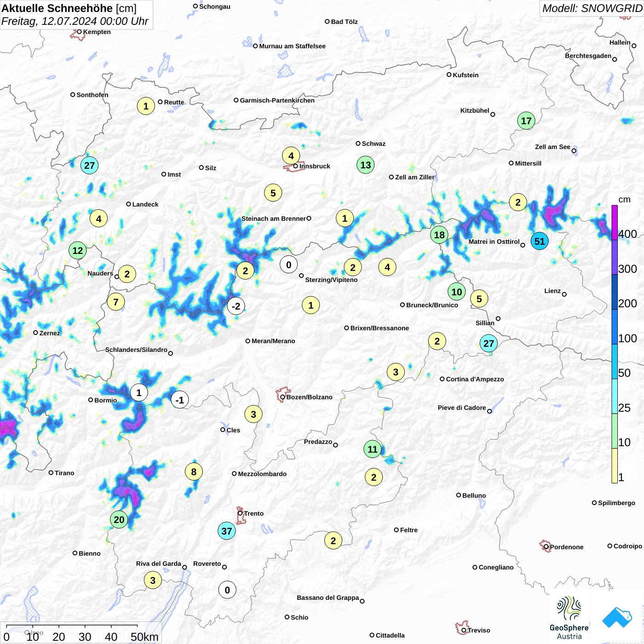Click the 'cm' unit label above legend
644x644 pixels.
click(624, 200)
